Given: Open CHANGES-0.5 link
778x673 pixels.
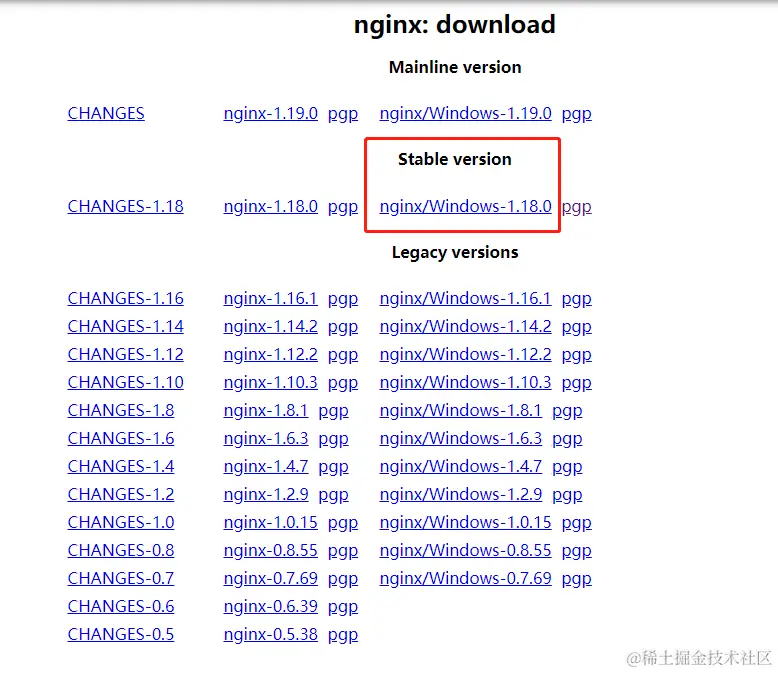Looking at the screenshot, I should coord(121,635).
